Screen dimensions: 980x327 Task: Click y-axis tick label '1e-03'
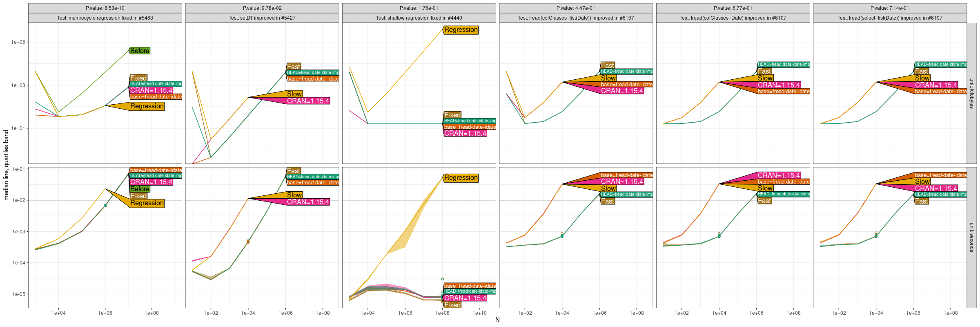[x=18, y=232]
